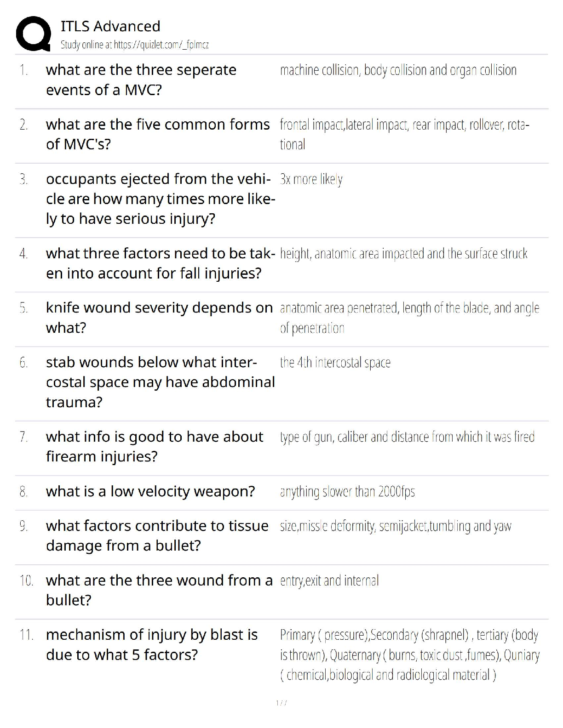Click the 'frontal impact, lateral impact' answer
This screenshot has height=728, width=563.
405,134
